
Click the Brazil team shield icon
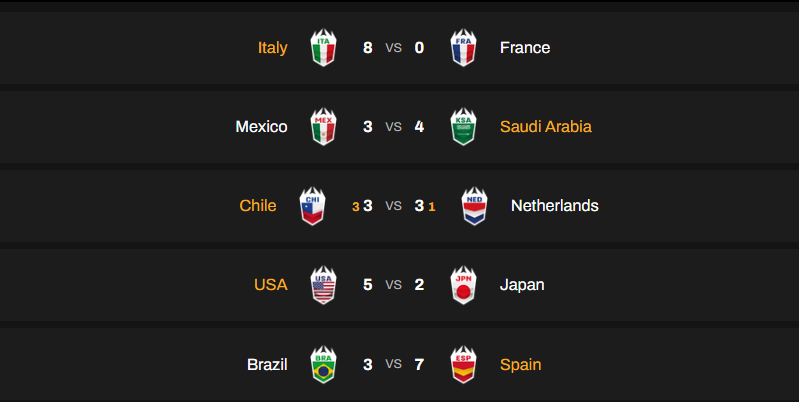(x=323, y=364)
